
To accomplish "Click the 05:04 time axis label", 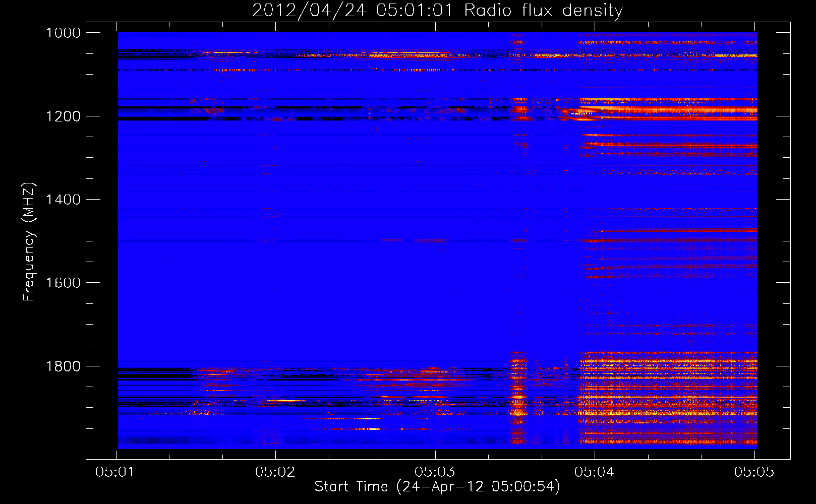I will (x=595, y=472).
